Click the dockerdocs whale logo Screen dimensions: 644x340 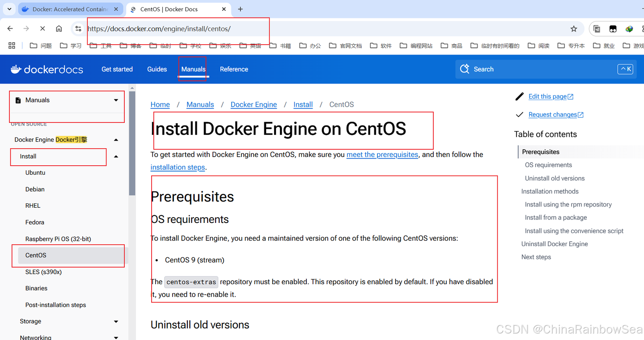16,69
